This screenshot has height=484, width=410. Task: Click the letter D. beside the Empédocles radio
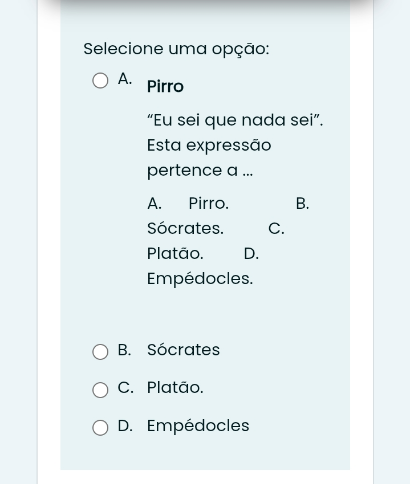tap(125, 425)
